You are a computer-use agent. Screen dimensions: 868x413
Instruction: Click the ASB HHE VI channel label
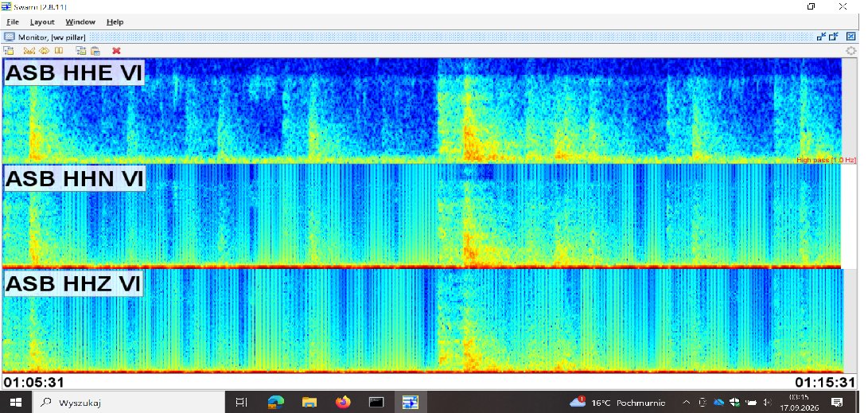click(74, 73)
